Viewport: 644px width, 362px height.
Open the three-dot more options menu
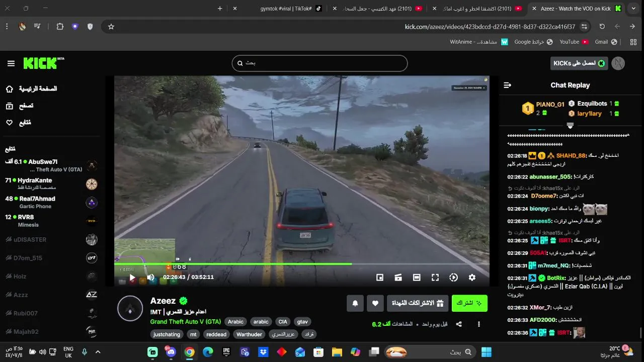(478, 324)
